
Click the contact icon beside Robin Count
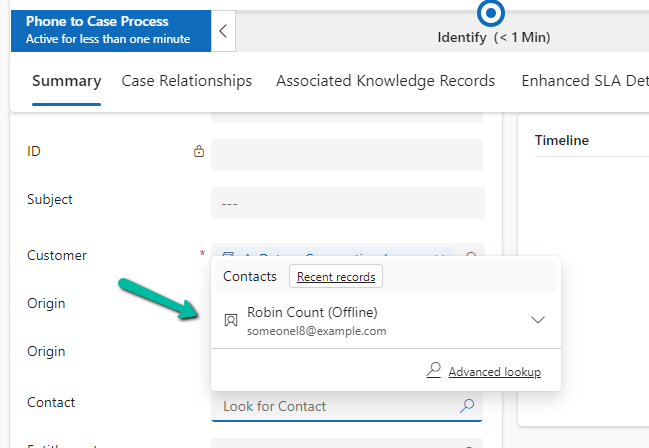(x=230, y=320)
